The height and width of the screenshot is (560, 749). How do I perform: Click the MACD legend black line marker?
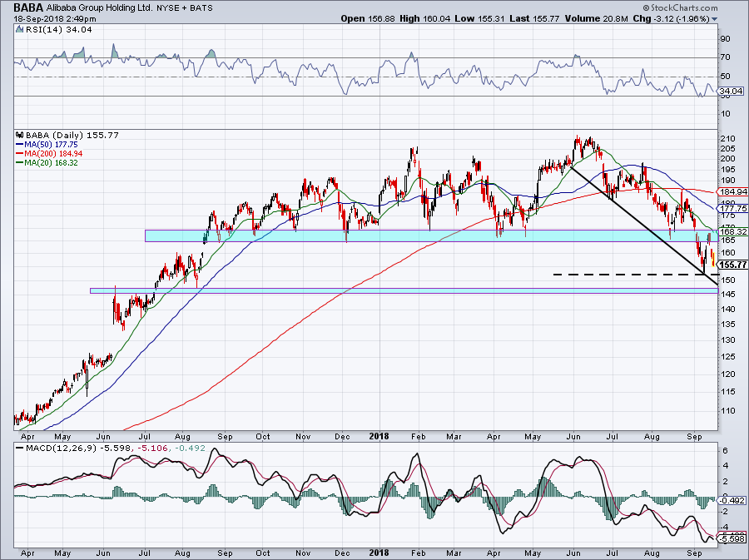[20, 448]
